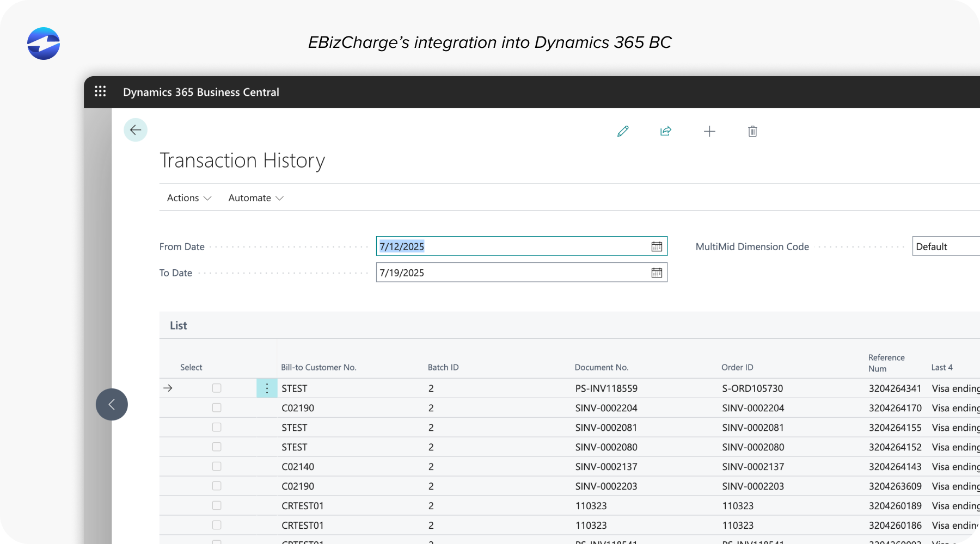Open the calendar picker for To Date
980x544 pixels.
(657, 272)
